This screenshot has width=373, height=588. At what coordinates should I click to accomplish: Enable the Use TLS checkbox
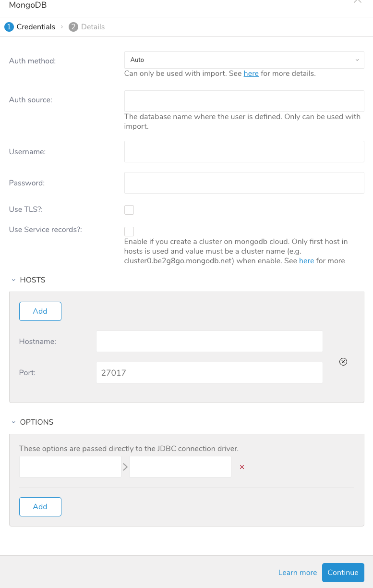[129, 209]
